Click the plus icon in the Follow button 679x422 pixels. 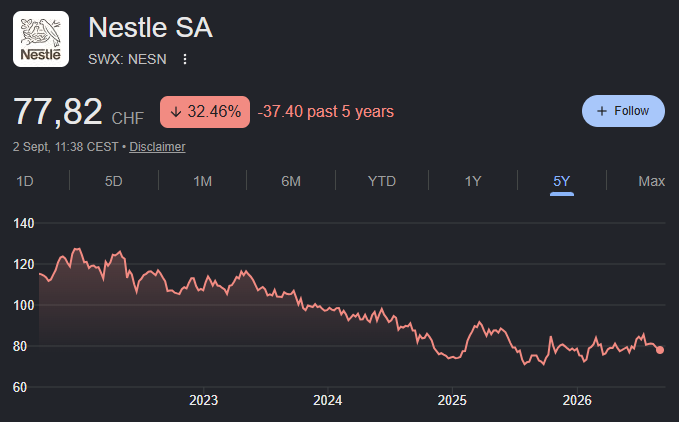tap(601, 111)
